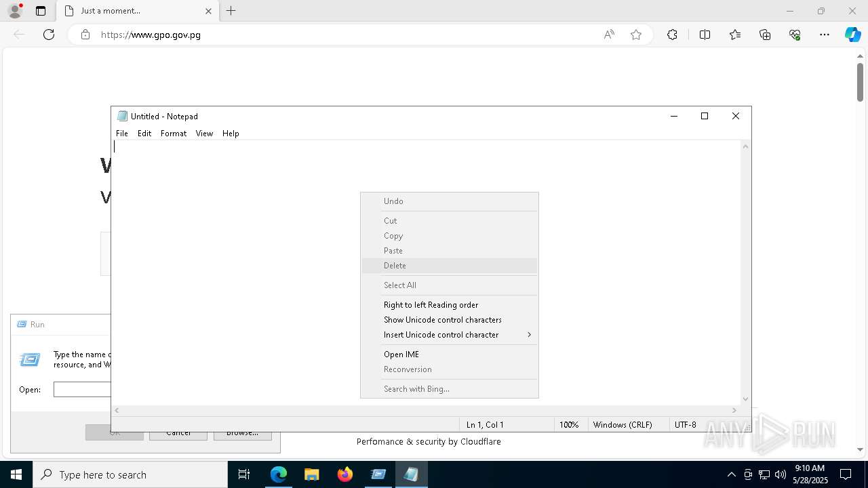Click 'Windows (CRLF)' status text

coord(623,425)
